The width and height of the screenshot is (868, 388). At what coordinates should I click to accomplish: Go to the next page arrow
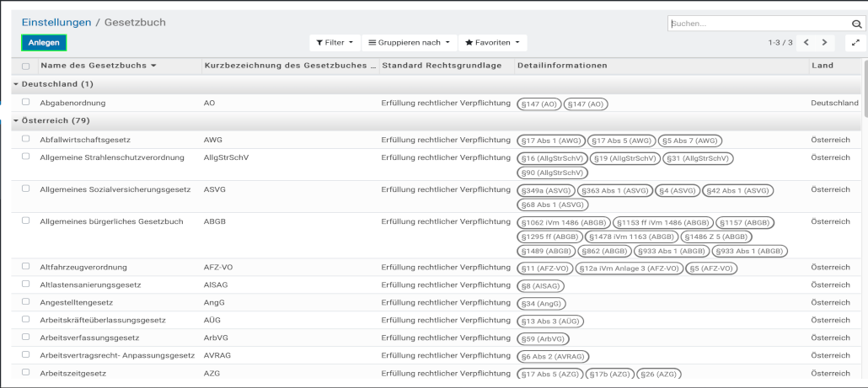[x=824, y=42]
